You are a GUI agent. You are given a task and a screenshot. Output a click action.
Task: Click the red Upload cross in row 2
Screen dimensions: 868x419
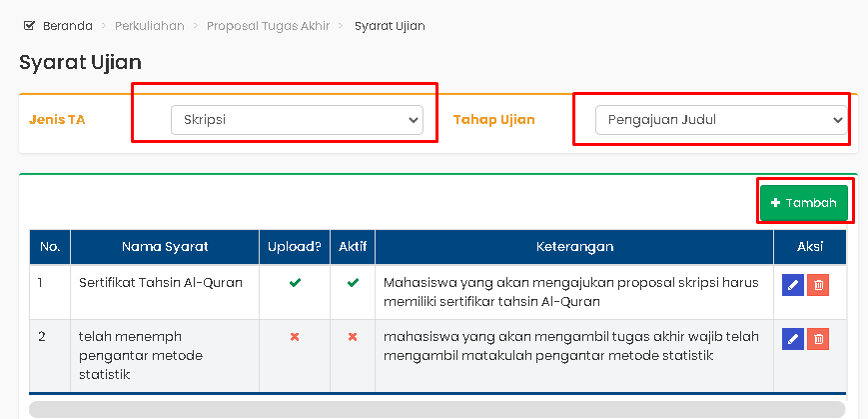pos(295,337)
